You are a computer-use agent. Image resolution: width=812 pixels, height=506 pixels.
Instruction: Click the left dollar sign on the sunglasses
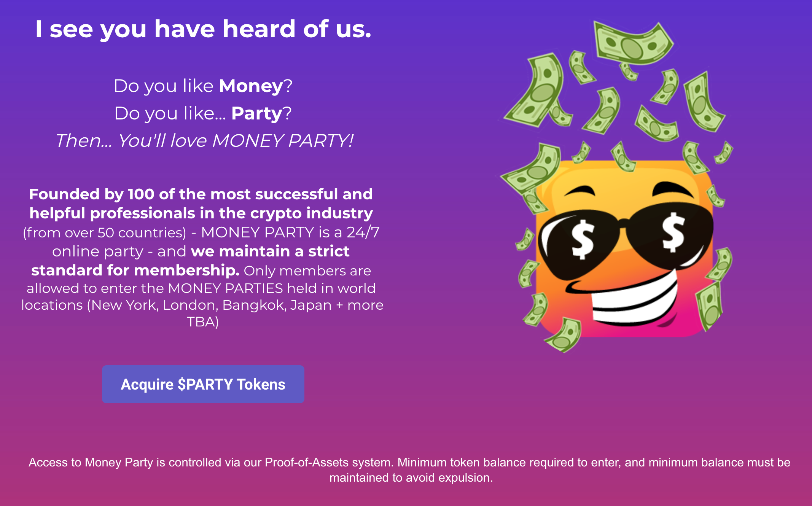(582, 240)
